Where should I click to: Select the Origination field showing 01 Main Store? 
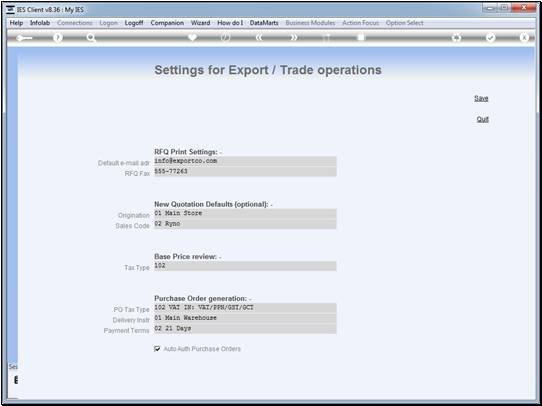click(245, 214)
